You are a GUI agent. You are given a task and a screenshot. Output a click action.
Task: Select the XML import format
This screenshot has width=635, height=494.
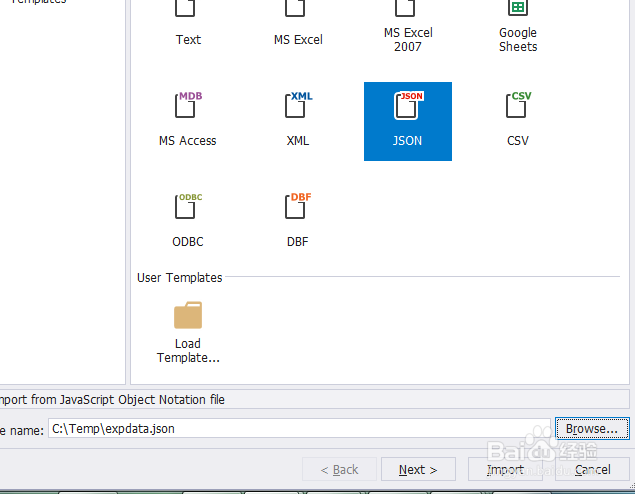[x=298, y=121]
